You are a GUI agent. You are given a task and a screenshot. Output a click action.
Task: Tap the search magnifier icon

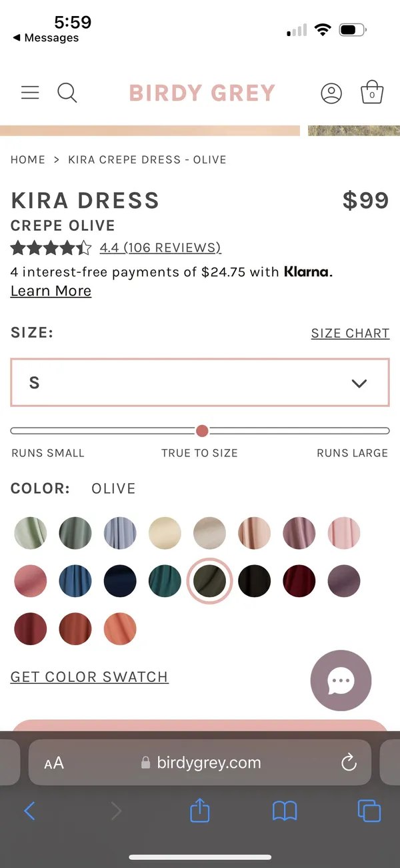(67, 93)
